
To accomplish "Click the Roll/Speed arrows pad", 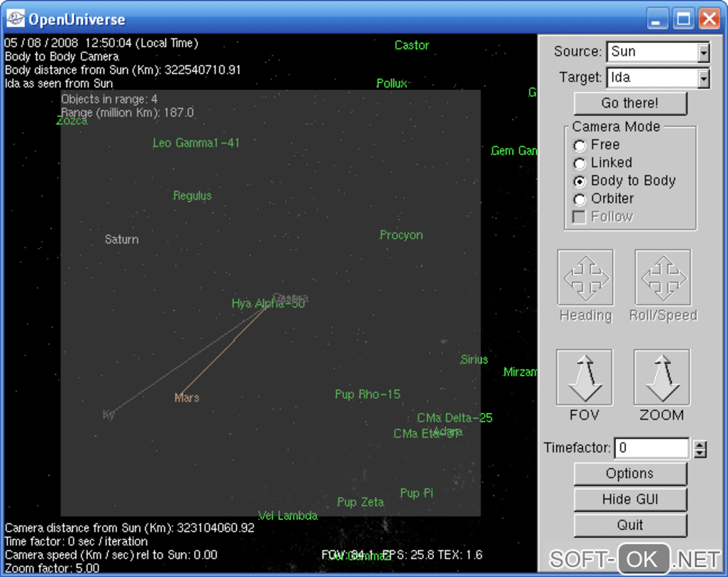I will point(662,277).
